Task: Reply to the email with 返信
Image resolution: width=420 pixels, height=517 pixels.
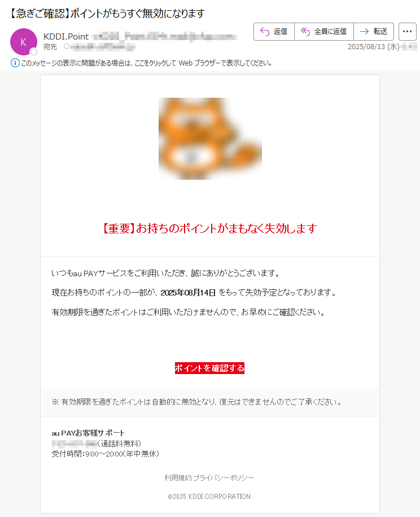Action: [274, 32]
